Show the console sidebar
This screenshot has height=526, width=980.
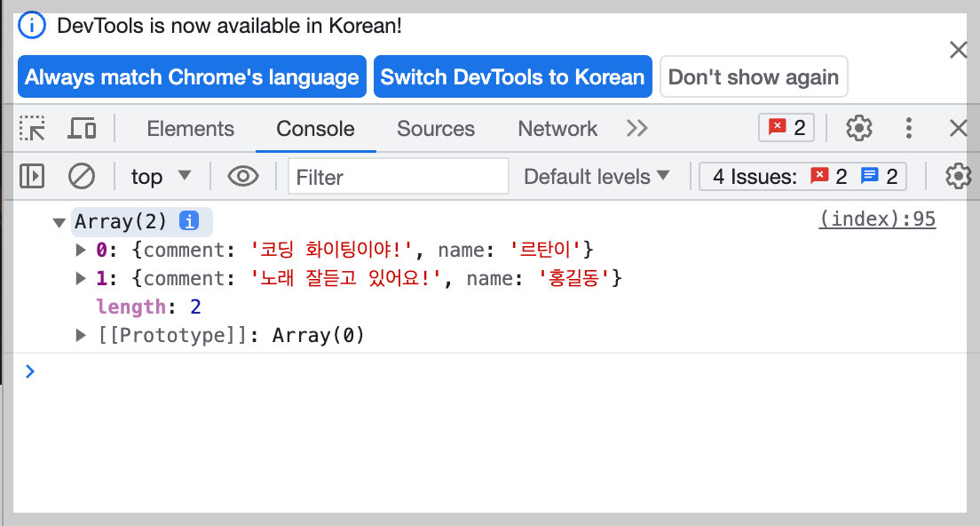tap(32, 177)
